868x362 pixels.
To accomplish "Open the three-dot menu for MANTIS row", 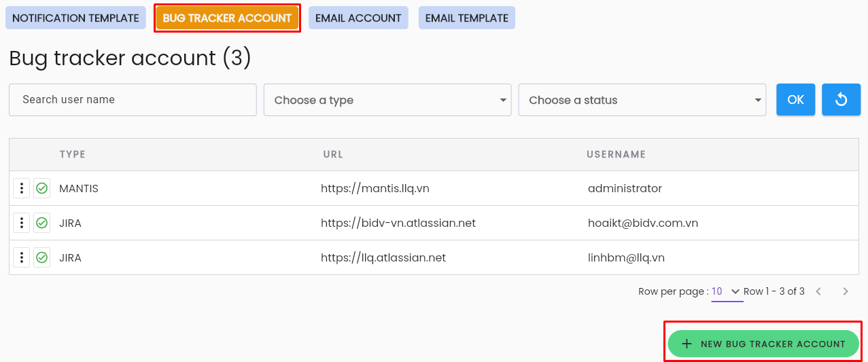I will (22, 188).
